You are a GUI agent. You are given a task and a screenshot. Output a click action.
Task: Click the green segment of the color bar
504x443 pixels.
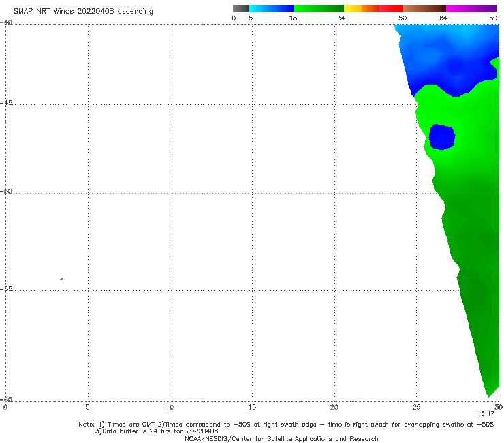[319, 8]
